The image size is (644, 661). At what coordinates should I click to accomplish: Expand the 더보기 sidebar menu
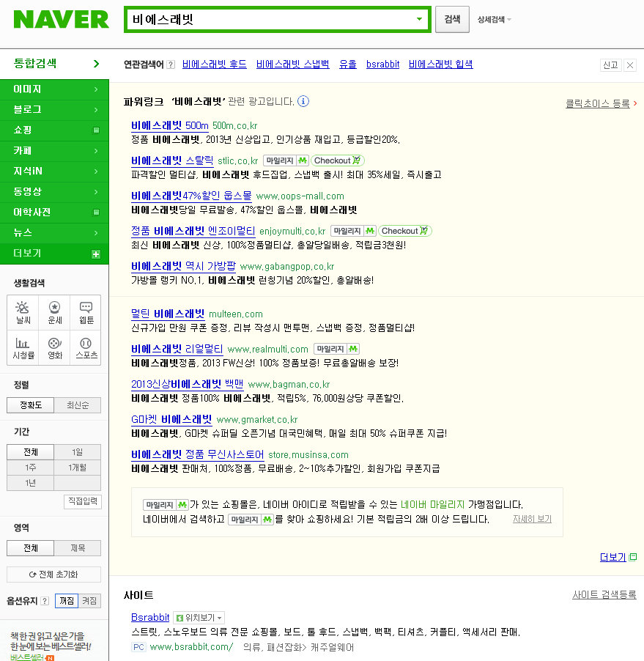(54, 254)
